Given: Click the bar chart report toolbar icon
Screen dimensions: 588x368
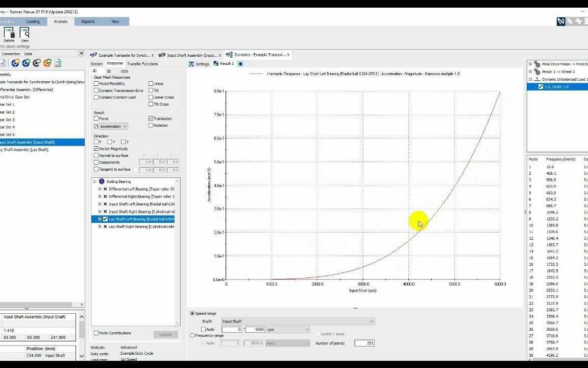Looking at the screenshot, I should [58, 63].
